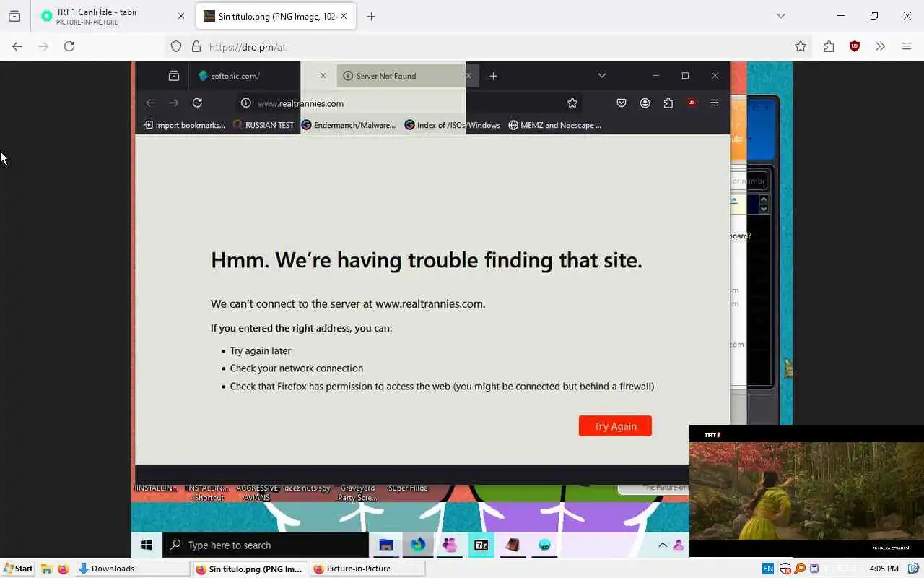Click Endermanch/Malware... bookmark in pictured toolbar
This screenshot has width=924, height=578.
click(x=348, y=125)
